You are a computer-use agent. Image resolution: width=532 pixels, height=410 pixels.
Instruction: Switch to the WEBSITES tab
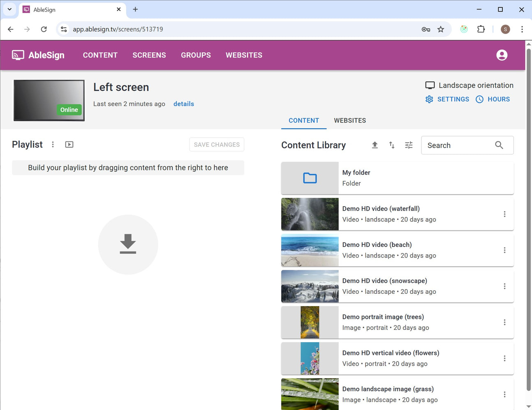pyautogui.click(x=350, y=120)
